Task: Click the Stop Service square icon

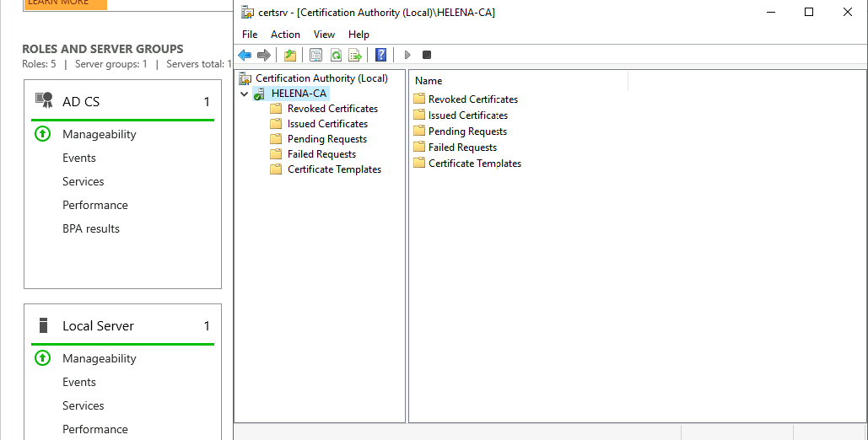Action: 427,55
